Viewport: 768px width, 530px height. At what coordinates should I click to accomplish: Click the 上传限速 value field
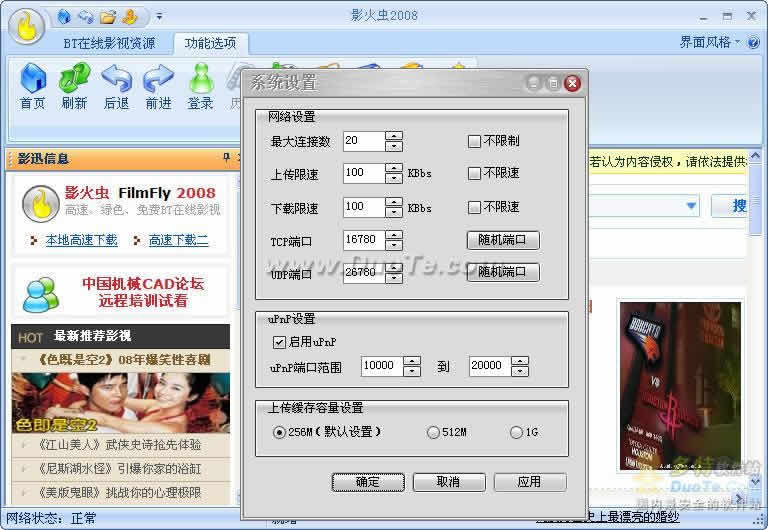(x=364, y=173)
